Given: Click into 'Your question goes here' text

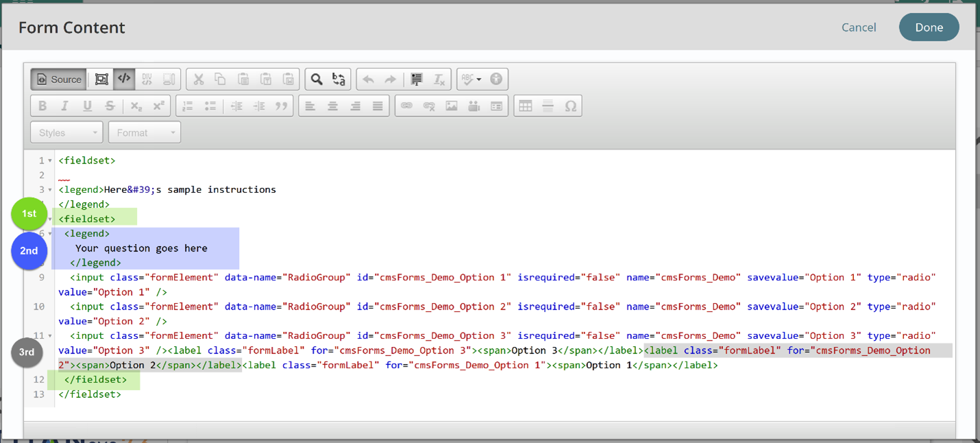Looking at the screenshot, I should click(x=141, y=248).
